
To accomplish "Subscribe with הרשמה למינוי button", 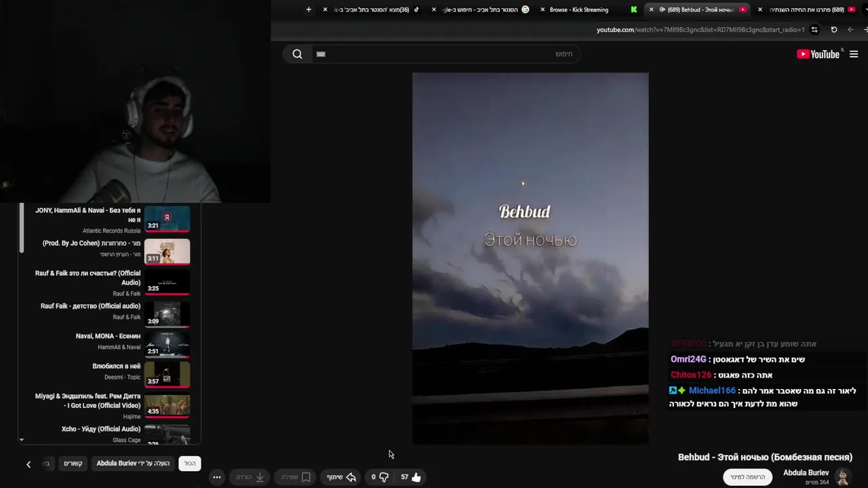I will 747,477.
